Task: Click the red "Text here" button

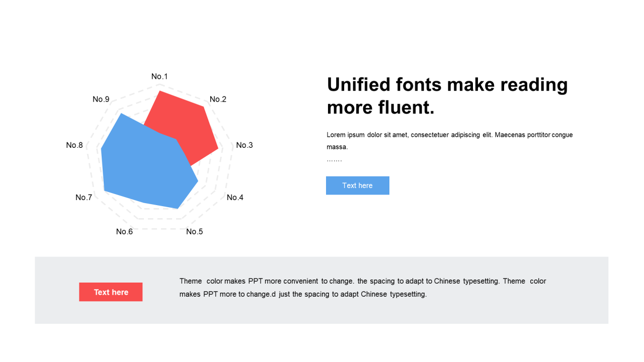Action: (111, 292)
